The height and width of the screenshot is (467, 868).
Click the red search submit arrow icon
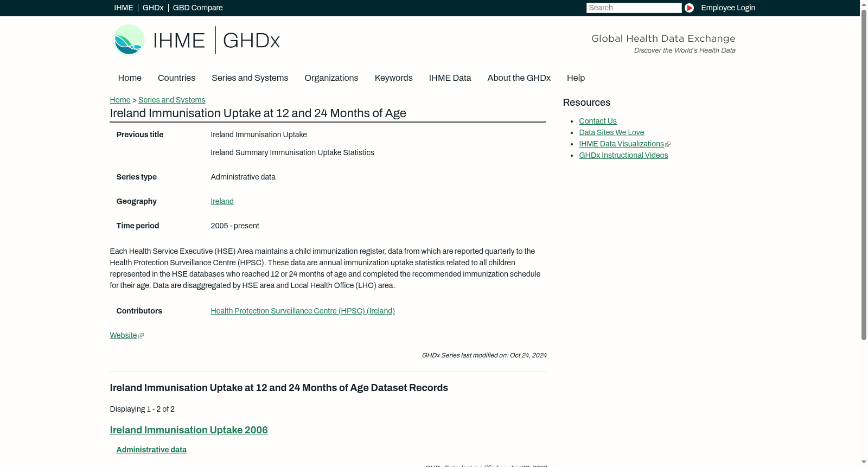[689, 8]
